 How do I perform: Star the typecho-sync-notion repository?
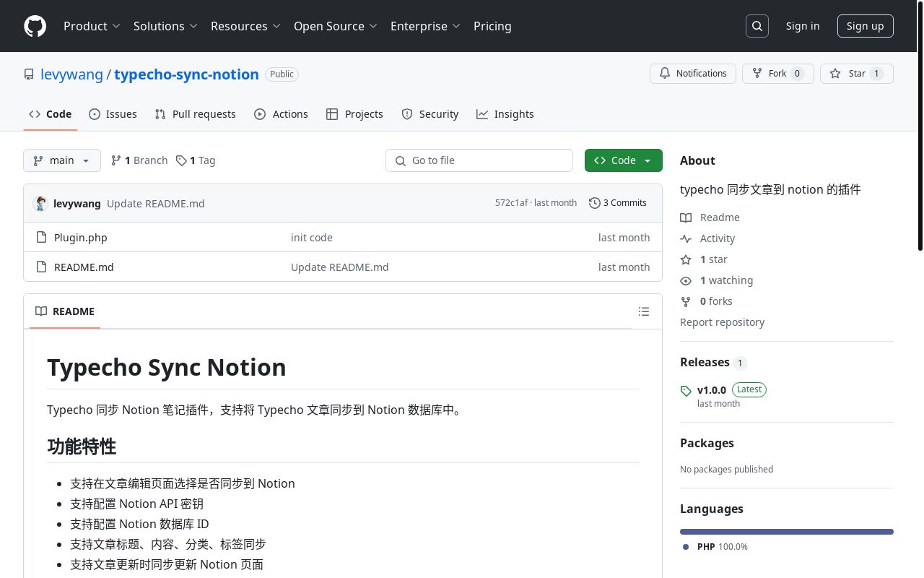click(x=856, y=74)
